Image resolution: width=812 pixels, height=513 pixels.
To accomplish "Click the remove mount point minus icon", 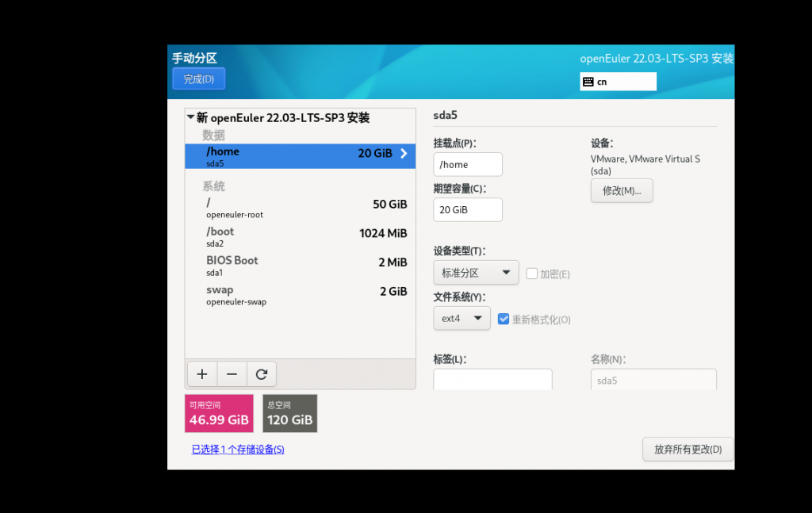I will [232, 373].
